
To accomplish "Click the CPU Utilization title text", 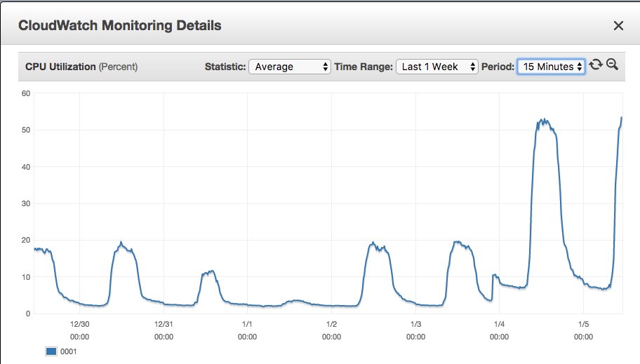I will [60, 67].
